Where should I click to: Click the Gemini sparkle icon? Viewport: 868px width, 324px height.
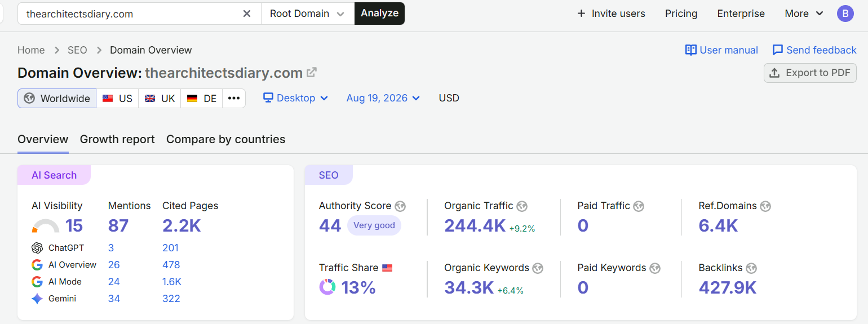point(37,299)
